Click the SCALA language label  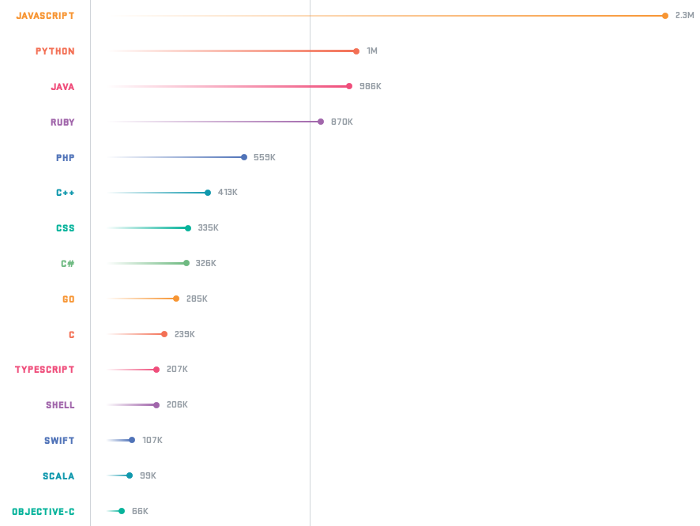(58, 476)
